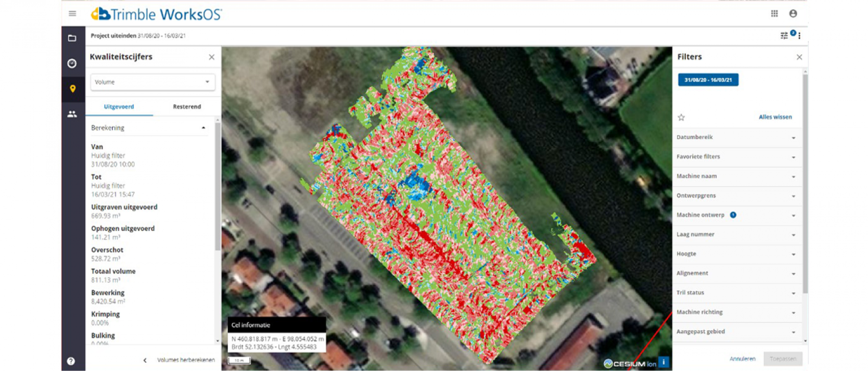Open the Volume dropdown selector

click(x=153, y=82)
